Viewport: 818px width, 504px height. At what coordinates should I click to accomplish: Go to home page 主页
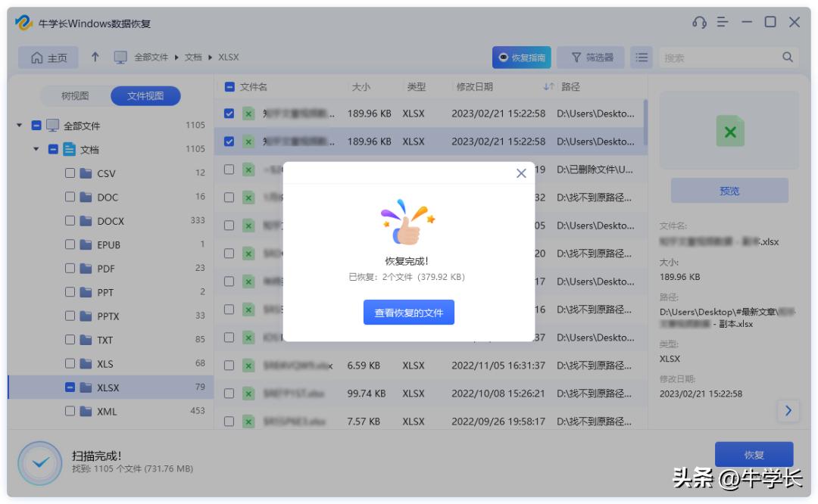48,58
